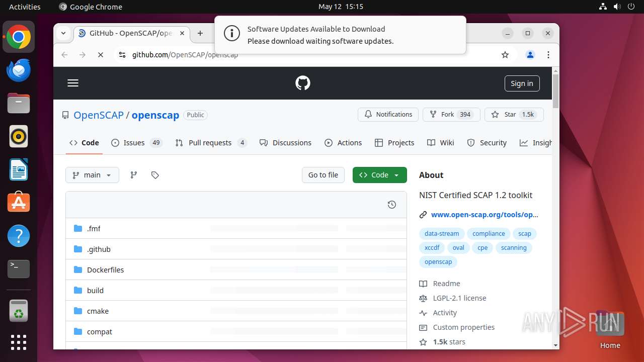Open the Wiki tab
644x362 pixels.
(x=440, y=143)
